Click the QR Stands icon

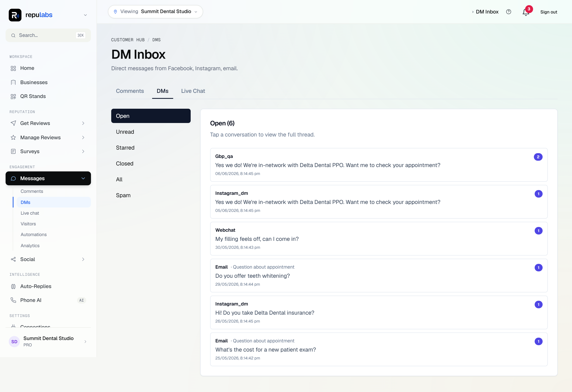(x=13, y=96)
